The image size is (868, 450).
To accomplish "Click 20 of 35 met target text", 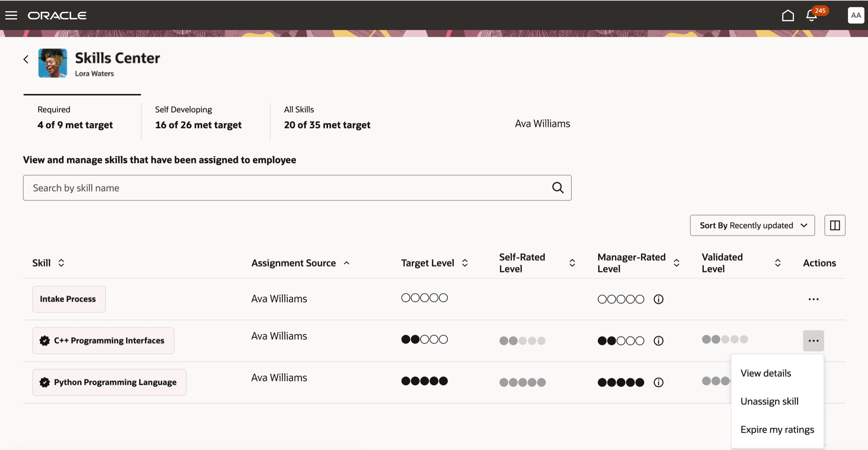I will [x=327, y=125].
